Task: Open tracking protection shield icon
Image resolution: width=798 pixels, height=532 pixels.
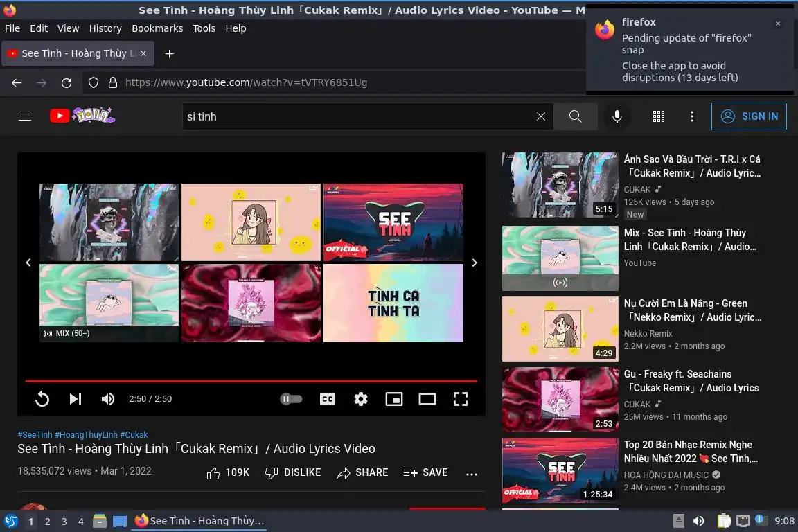Action: tap(93, 82)
